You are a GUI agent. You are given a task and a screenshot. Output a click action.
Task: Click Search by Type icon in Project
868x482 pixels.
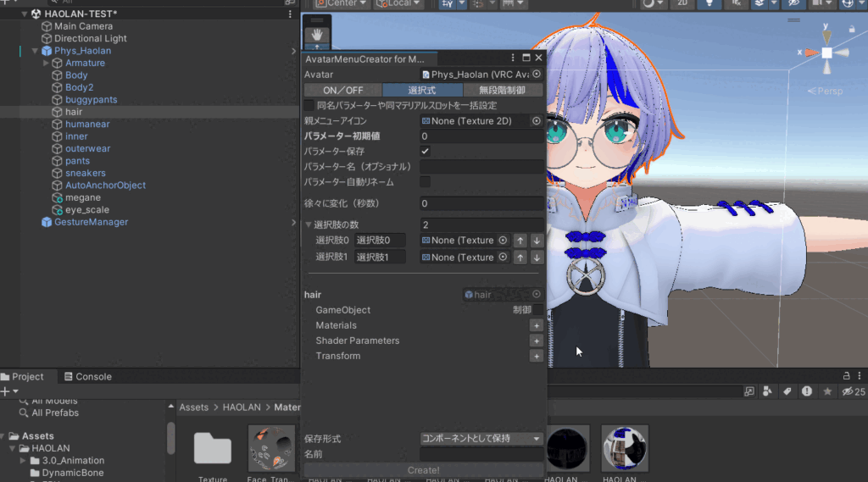click(767, 391)
